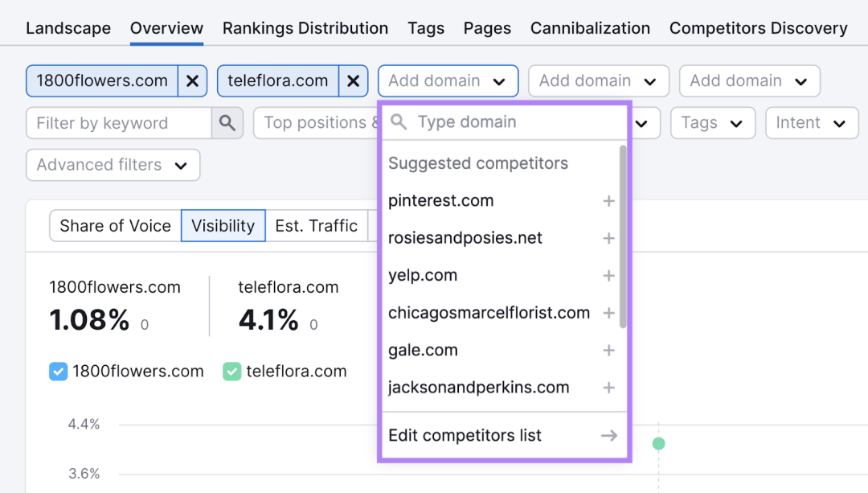Image resolution: width=868 pixels, height=493 pixels.
Task: Open the Tags filter dropdown
Action: 713,123
